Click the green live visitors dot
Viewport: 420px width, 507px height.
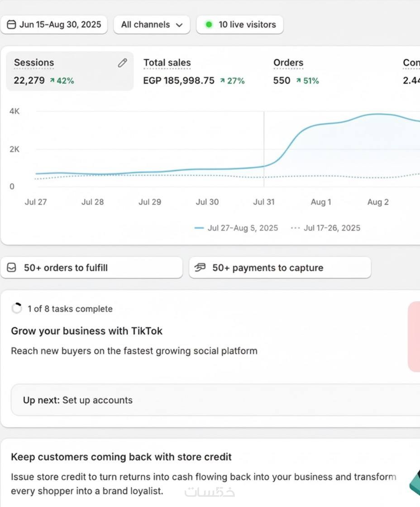pyautogui.click(x=209, y=24)
